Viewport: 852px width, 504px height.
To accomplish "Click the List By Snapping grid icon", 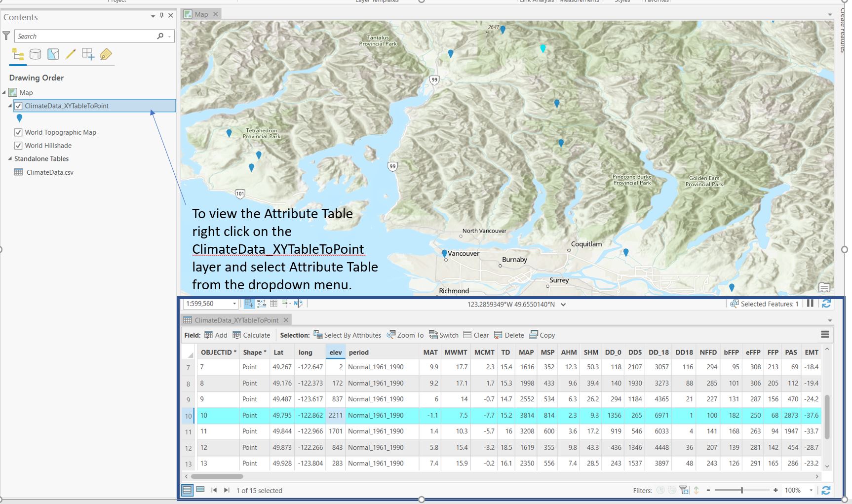I will pyautogui.click(x=88, y=54).
